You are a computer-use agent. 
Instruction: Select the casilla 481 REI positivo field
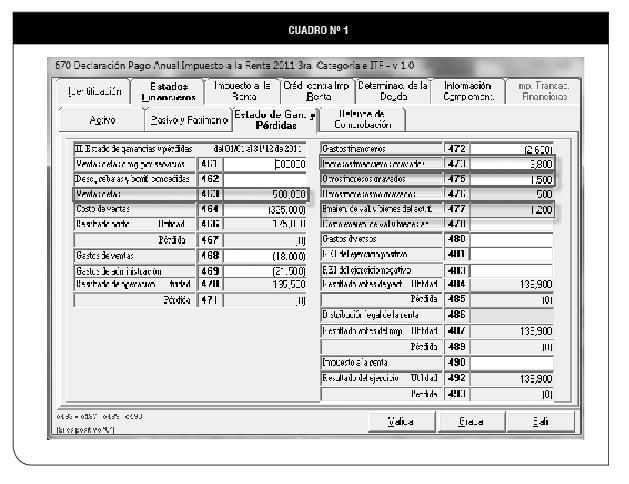[511, 254]
